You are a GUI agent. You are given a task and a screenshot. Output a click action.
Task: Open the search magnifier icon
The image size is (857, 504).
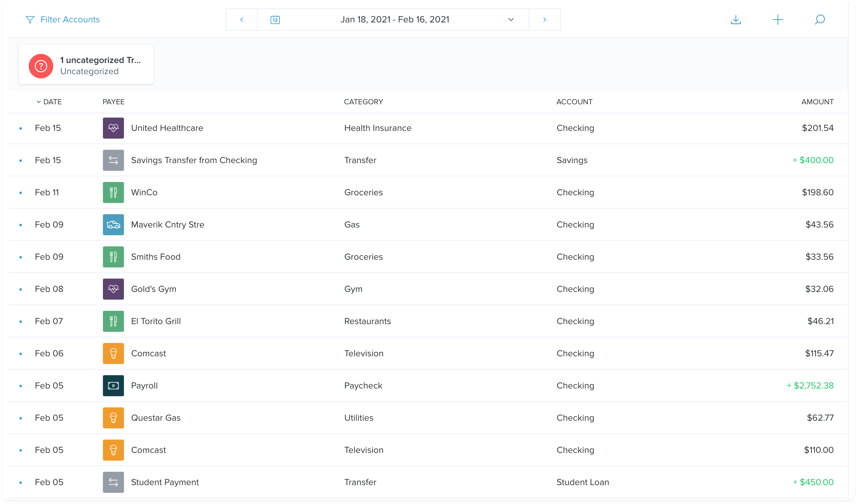tap(820, 20)
